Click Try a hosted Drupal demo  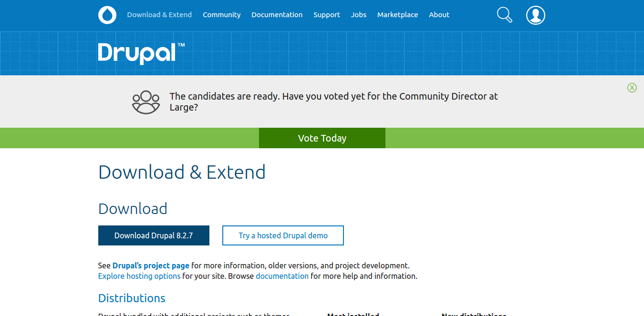coord(283,235)
